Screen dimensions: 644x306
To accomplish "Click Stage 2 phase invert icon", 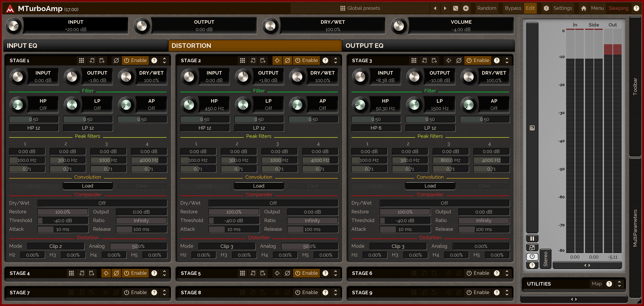I will [287, 60].
